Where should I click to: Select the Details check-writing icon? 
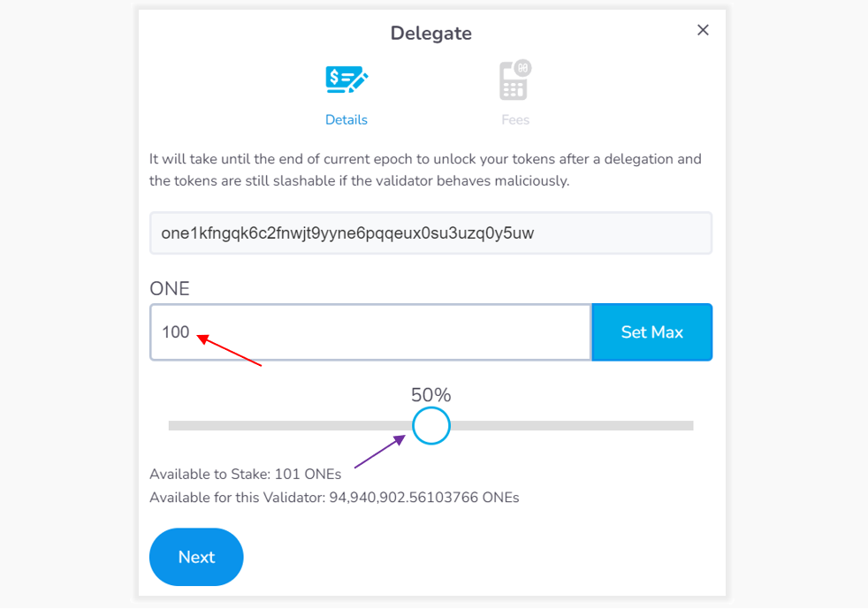[346, 80]
